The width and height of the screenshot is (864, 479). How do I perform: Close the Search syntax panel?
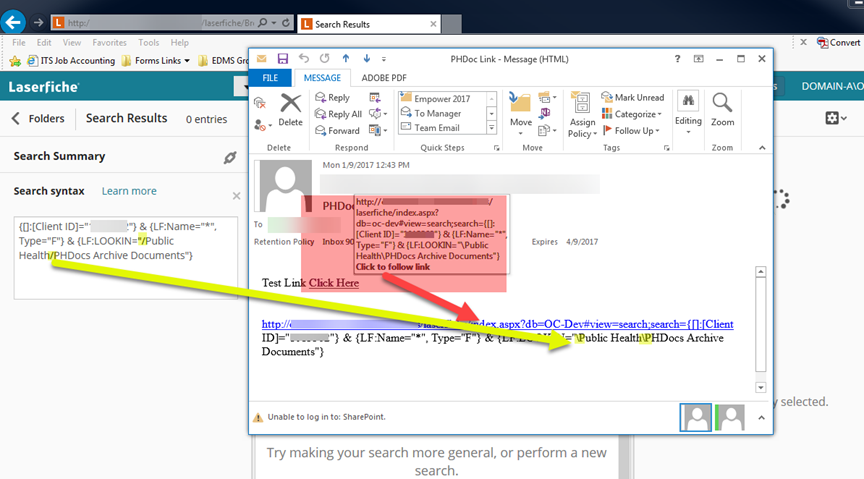tap(236, 196)
